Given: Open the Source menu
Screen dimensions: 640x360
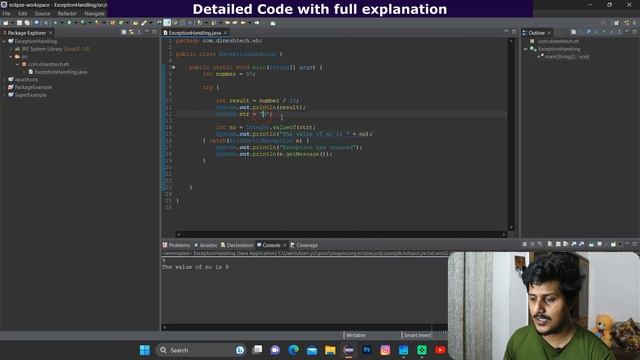Looking at the screenshot, I should [42, 13].
